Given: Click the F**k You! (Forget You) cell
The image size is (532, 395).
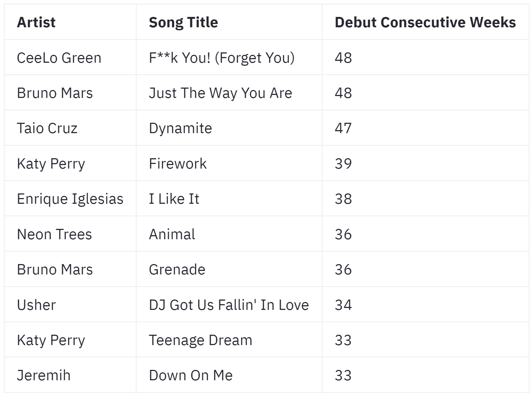Looking at the screenshot, I should [x=221, y=58].
